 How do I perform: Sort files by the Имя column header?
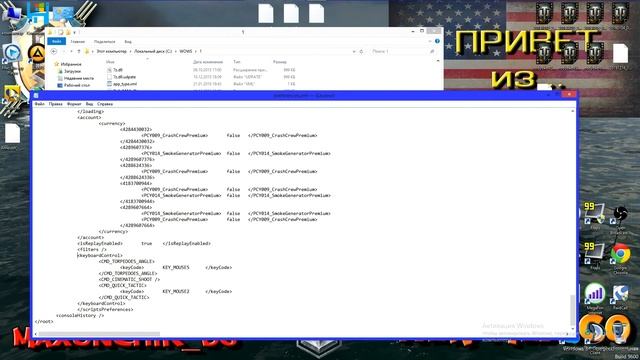pyautogui.click(x=110, y=62)
